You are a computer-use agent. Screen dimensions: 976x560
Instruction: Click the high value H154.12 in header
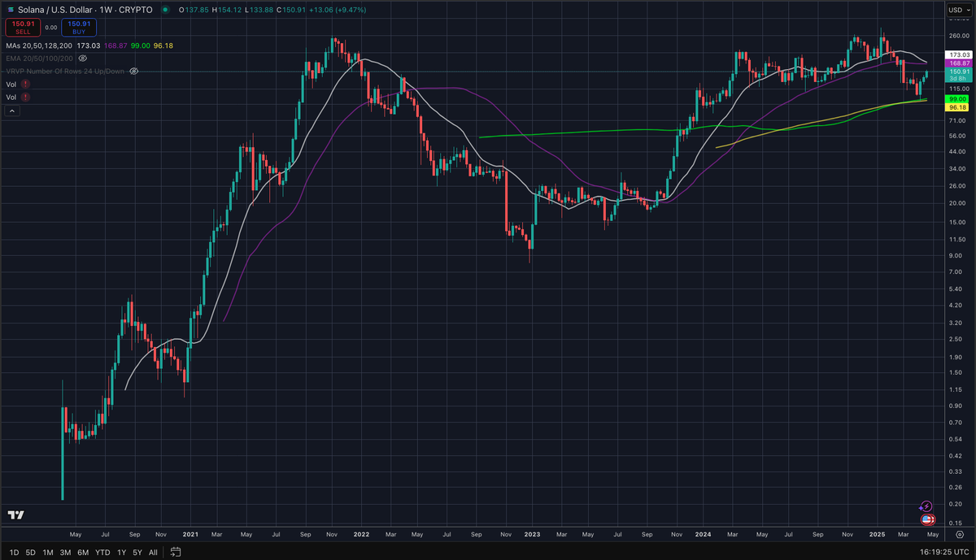(229, 10)
